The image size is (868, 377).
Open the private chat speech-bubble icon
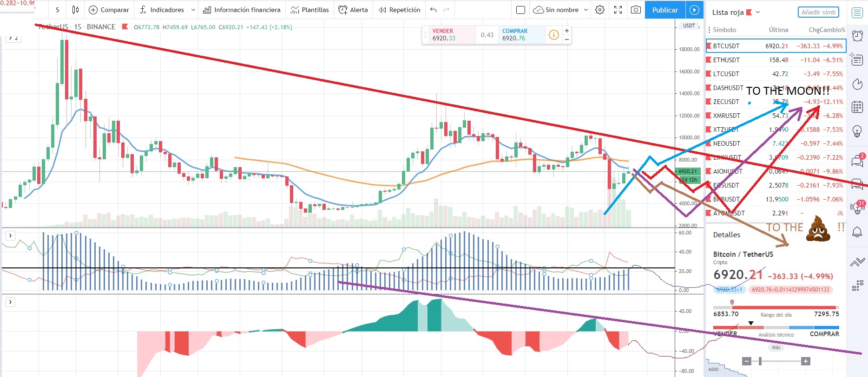(857, 184)
